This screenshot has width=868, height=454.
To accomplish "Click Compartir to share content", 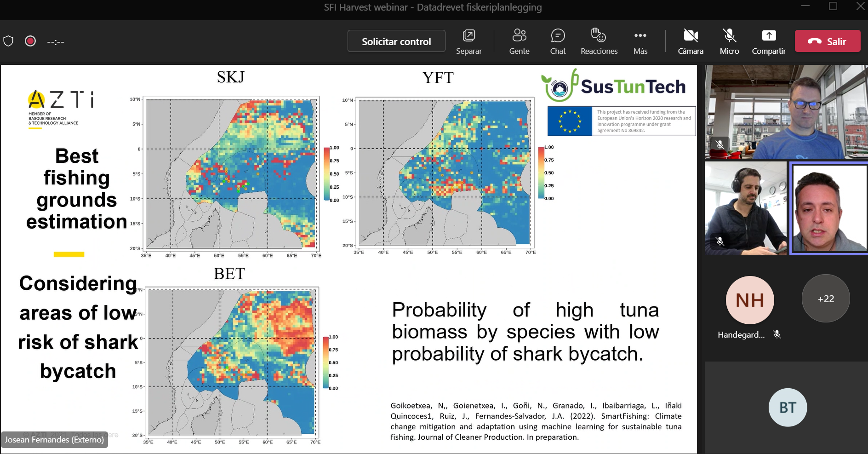I will [x=769, y=41].
